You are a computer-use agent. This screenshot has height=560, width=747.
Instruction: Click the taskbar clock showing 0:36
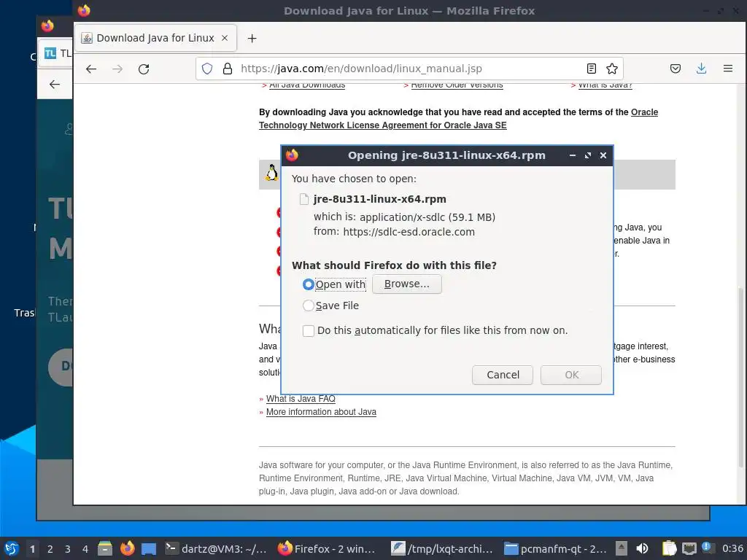tap(732, 548)
